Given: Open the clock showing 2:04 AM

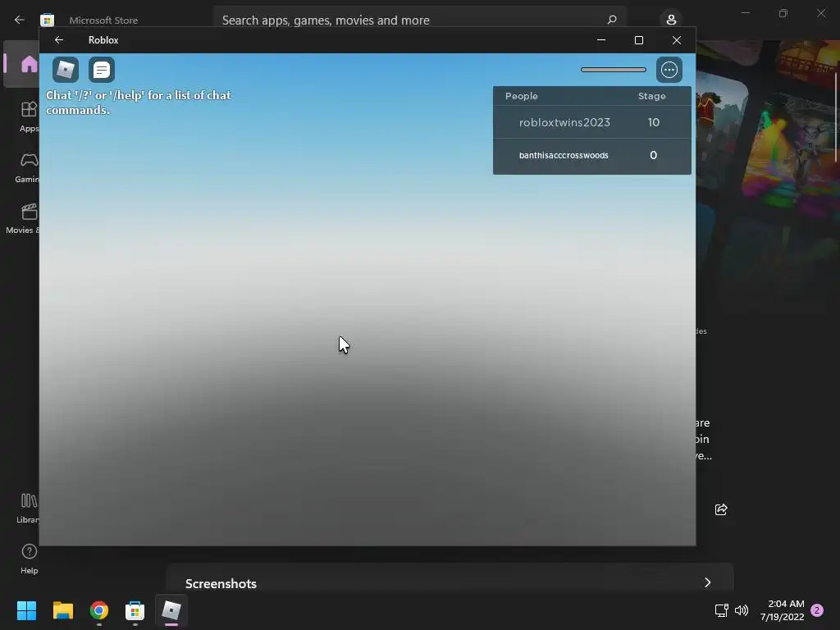Looking at the screenshot, I should (782, 610).
